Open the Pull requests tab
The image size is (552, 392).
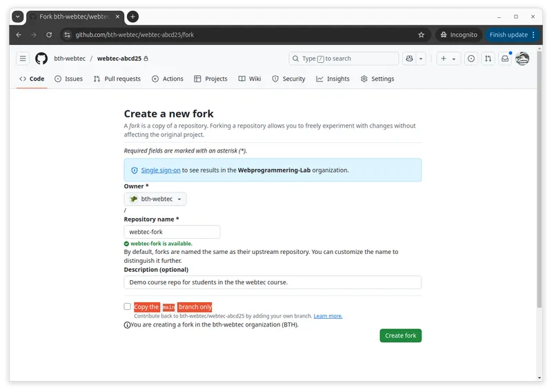pos(117,79)
